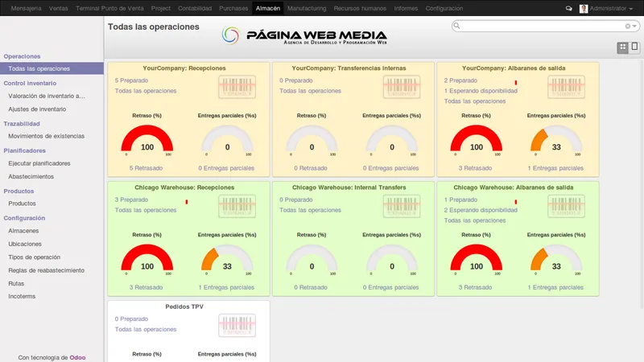Open Productos sidebar item
The image size is (644, 362).
coord(23,204)
